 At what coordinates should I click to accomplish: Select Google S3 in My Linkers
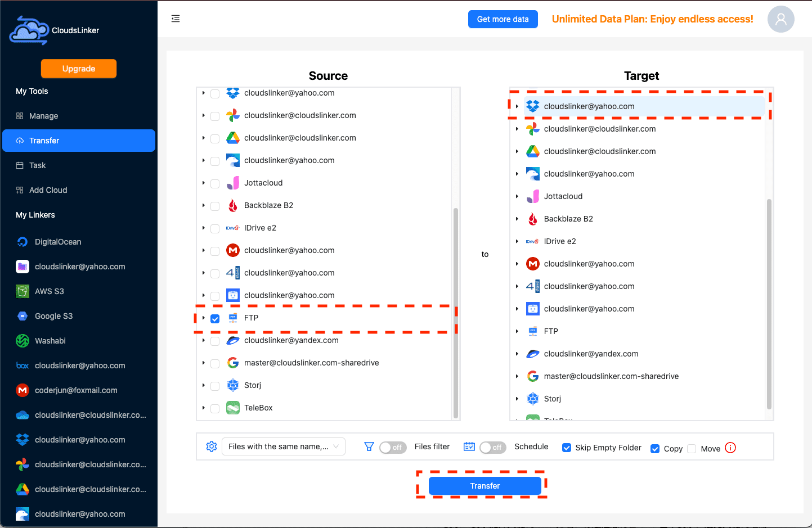54,316
